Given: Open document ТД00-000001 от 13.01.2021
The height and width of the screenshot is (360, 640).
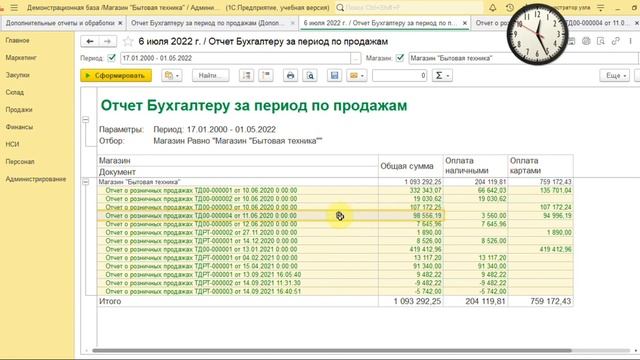Looking at the screenshot, I should [201, 249].
